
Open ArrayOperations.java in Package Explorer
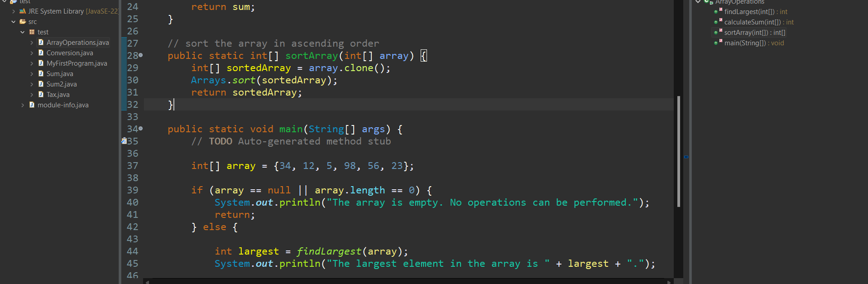click(x=77, y=43)
